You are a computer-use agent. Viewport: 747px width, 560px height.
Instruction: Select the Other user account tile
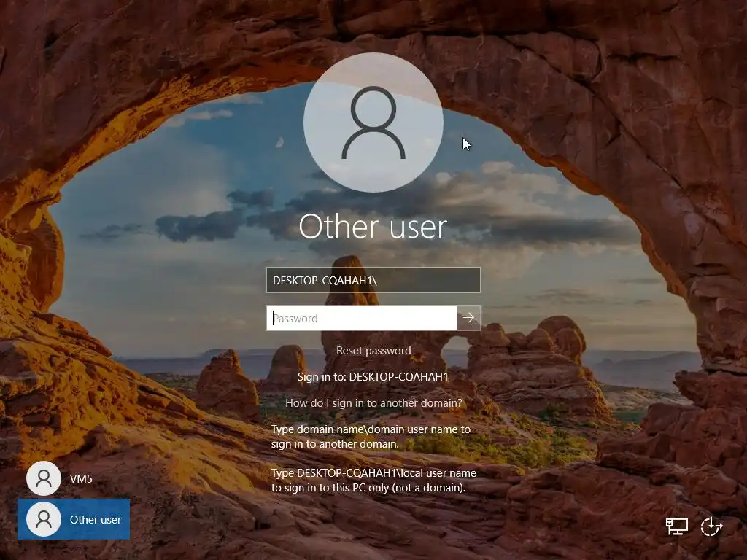click(74, 519)
